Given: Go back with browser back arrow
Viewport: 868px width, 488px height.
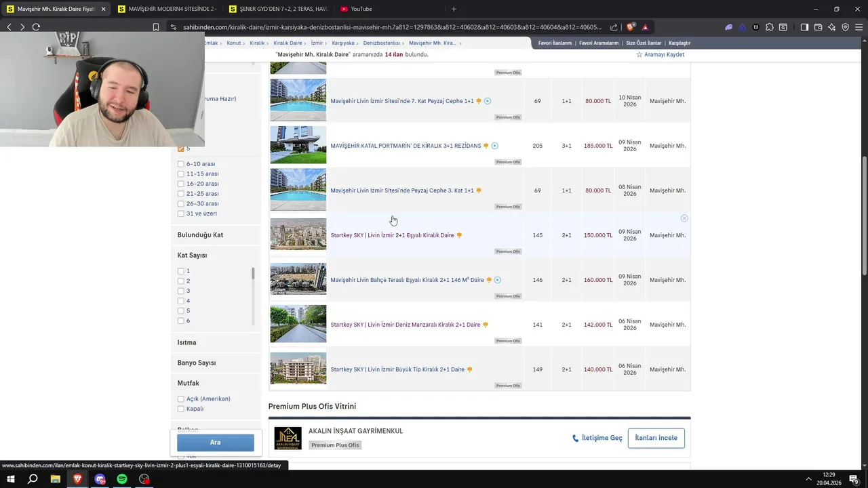Looking at the screenshot, I should (x=9, y=27).
